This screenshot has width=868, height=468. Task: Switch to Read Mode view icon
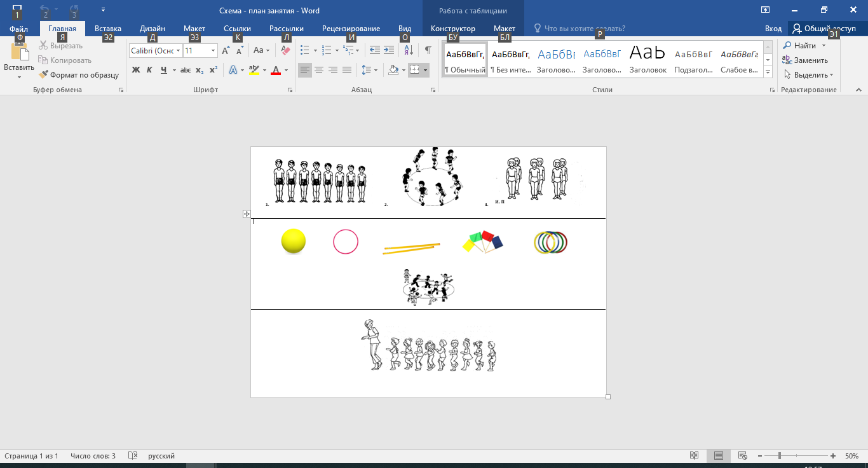[695, 456]
